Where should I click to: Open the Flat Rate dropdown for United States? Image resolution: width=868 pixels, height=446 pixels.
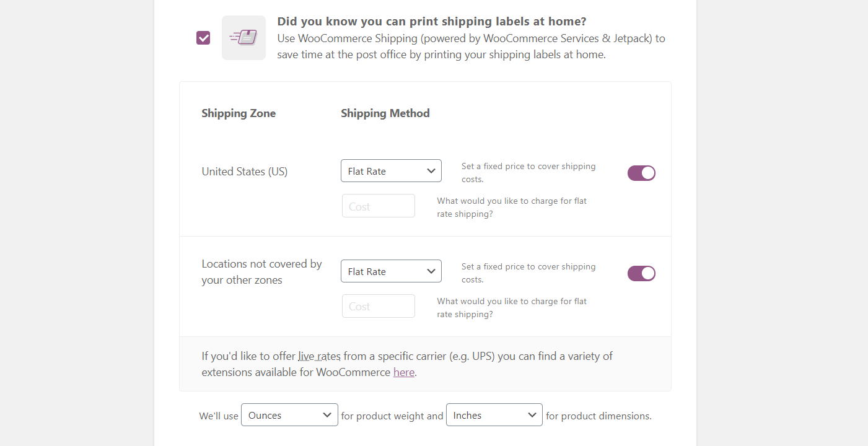(391, 170)
